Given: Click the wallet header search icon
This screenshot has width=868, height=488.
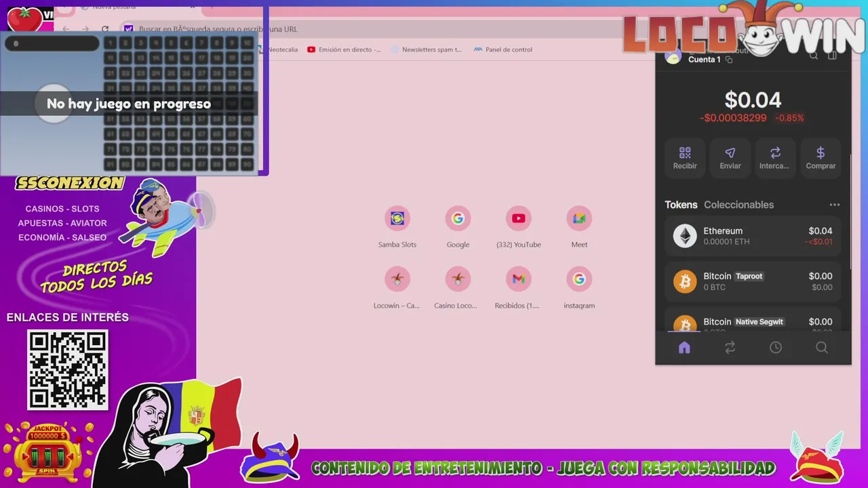Looking at the screenshot, I should click(814, 56).
